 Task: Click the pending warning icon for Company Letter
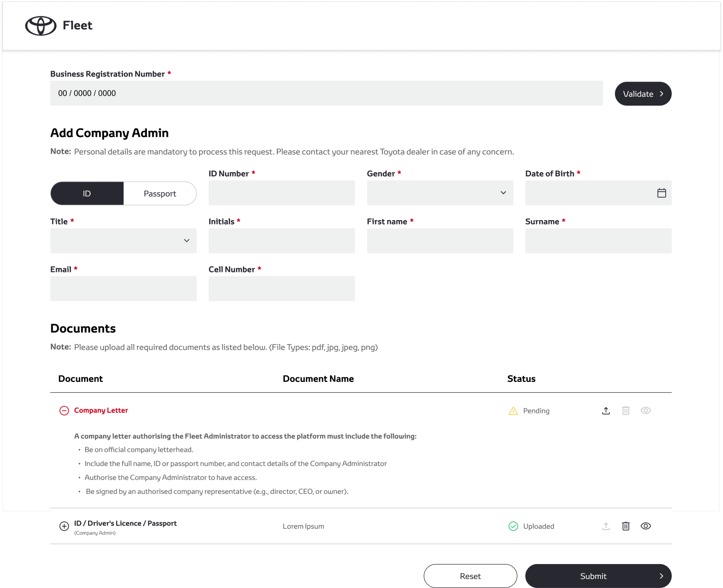pos(513,411)
